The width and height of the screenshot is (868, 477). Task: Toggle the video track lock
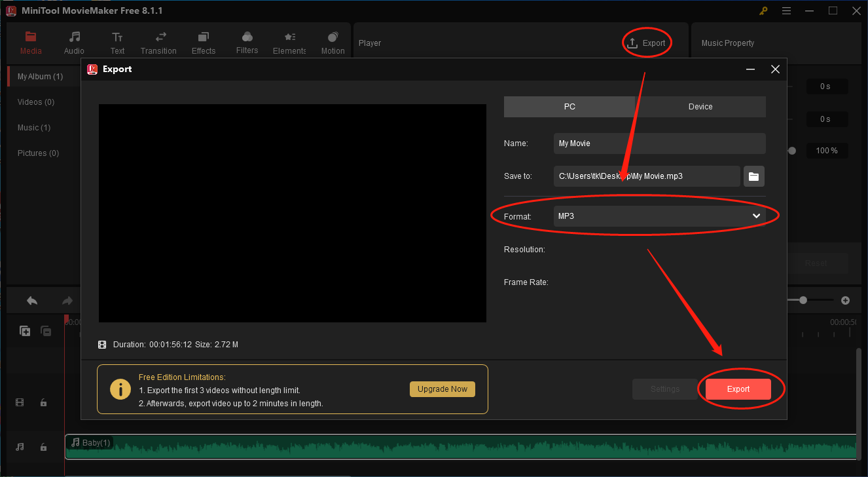coord(43,402)
